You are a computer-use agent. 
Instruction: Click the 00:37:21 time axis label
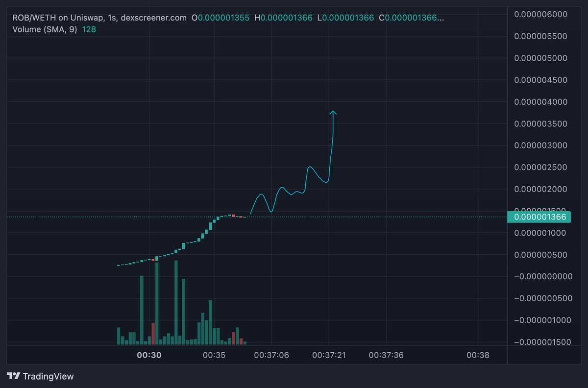click(329, 355)
